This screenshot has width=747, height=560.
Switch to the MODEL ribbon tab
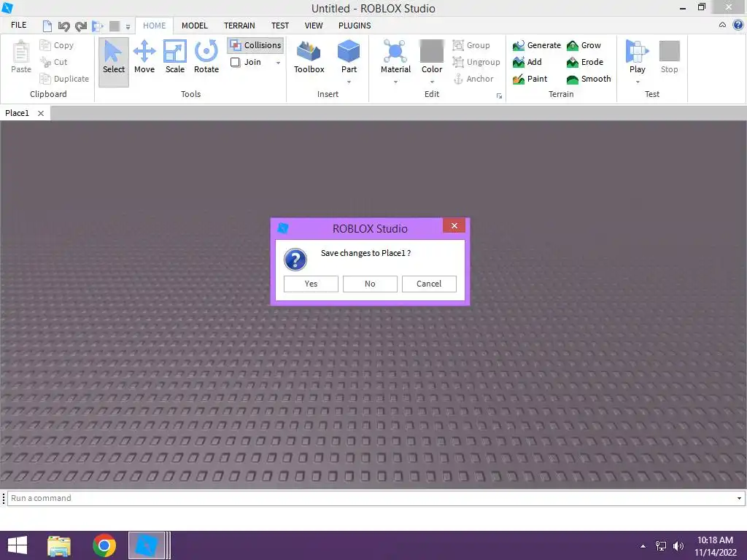click(194, 26)
